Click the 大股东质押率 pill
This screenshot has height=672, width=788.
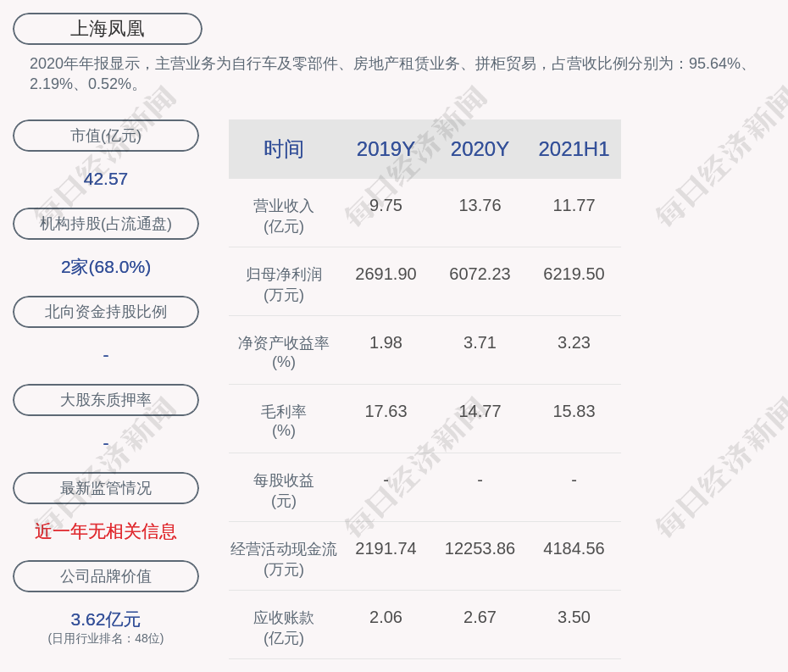(x=106, y=400)
